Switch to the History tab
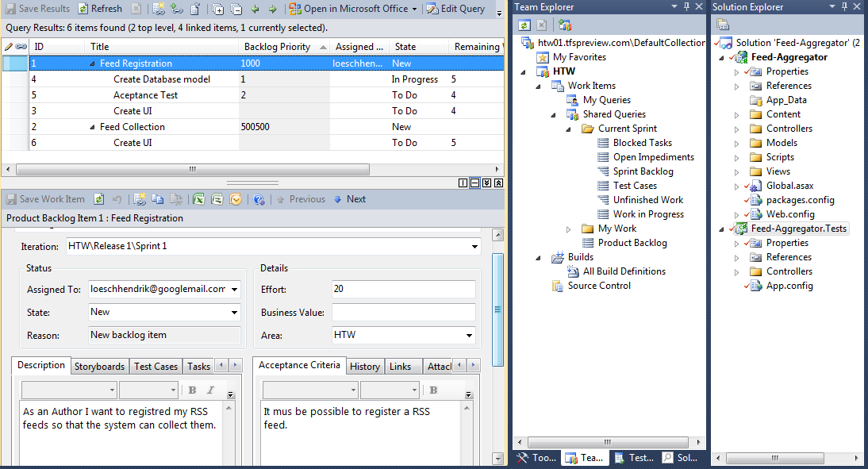 pyautogui.click(x=365, y=366)
